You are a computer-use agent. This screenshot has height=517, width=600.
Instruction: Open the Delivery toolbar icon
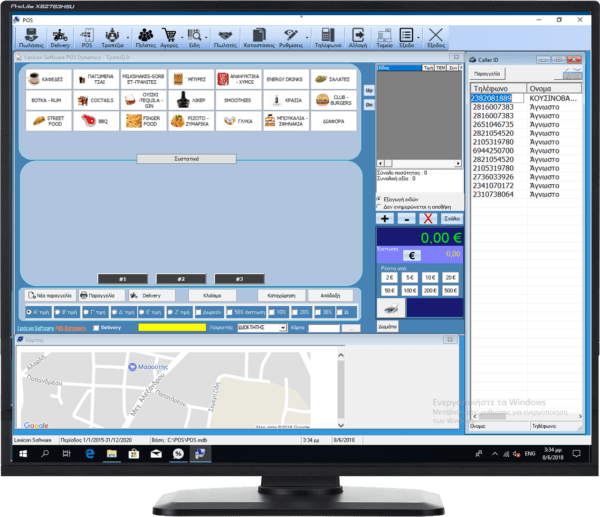point(60,38)
